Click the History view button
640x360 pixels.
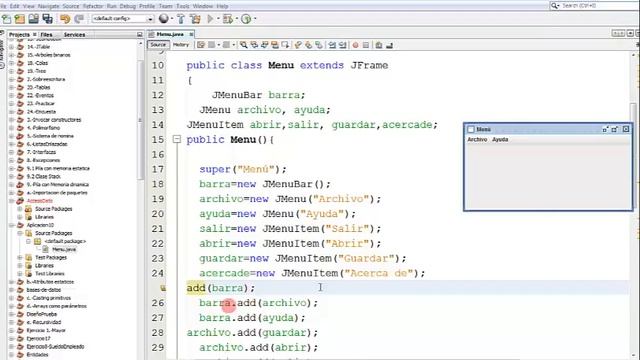point(181,45)
